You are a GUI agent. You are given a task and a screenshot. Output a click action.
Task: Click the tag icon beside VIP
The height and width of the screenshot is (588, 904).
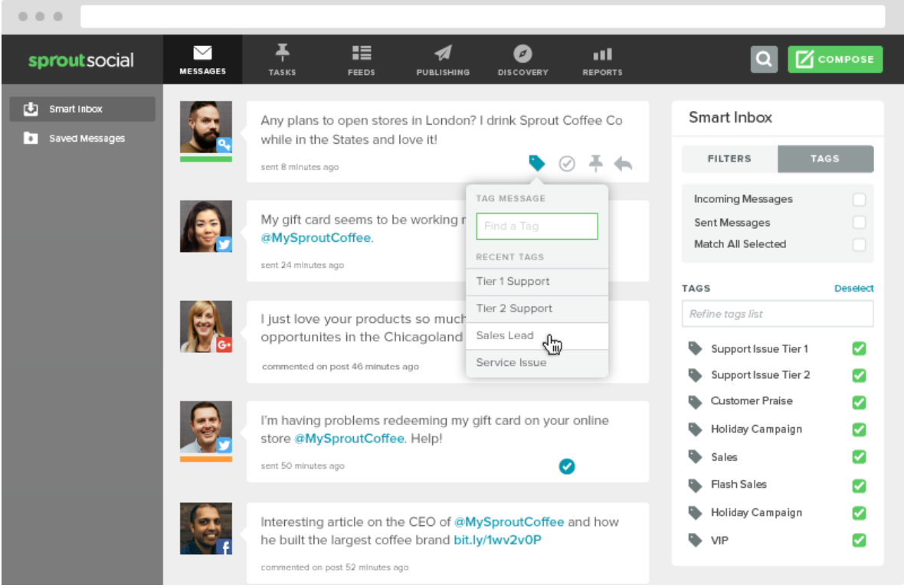(696, 541)
